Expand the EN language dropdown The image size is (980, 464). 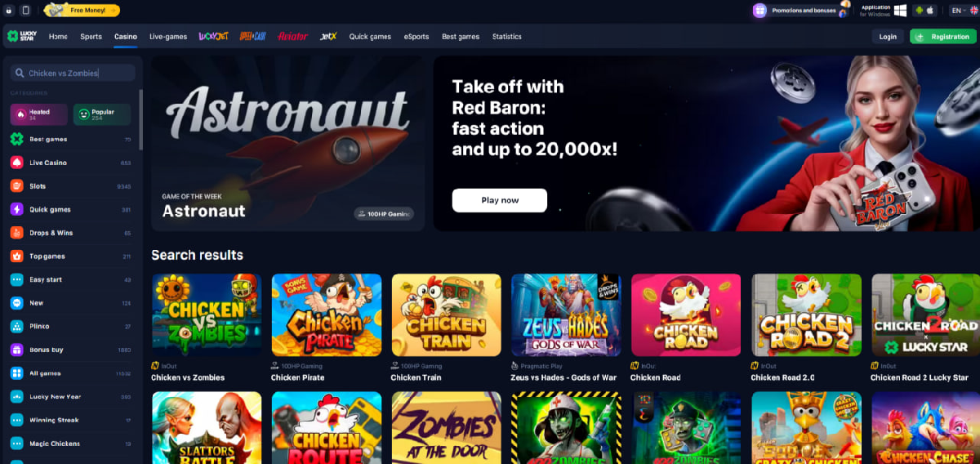(962, 11)
